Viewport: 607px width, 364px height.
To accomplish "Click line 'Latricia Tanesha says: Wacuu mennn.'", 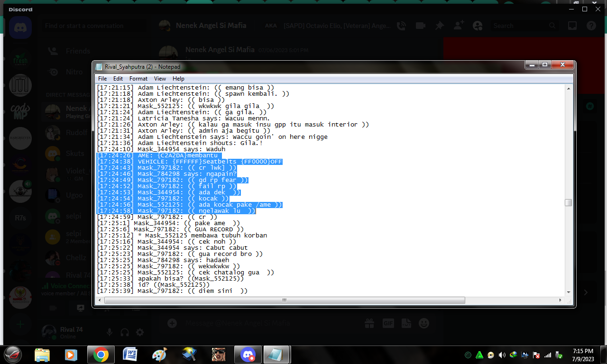I will pos(184,118).
